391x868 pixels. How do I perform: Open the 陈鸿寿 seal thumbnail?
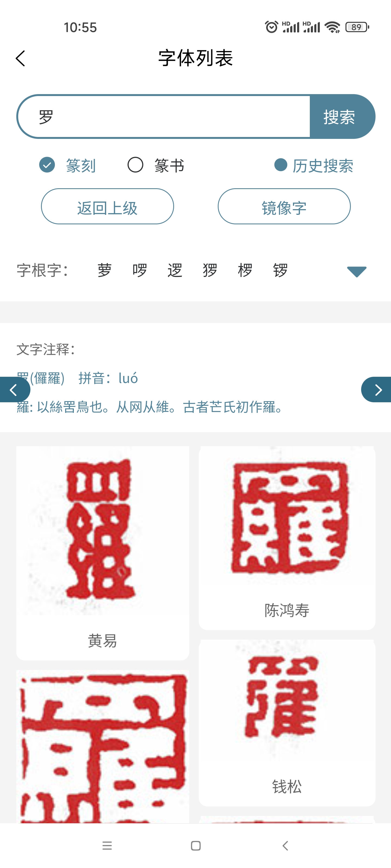pyautogui.click(x=287, y=538)
